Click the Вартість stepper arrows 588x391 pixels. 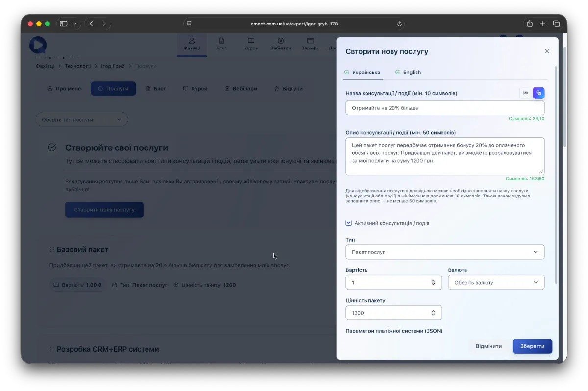click(x=433, y=282)
